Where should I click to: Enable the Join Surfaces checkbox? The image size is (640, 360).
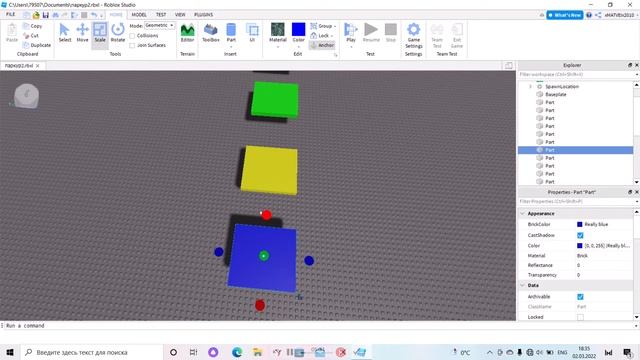pos(132,45)
